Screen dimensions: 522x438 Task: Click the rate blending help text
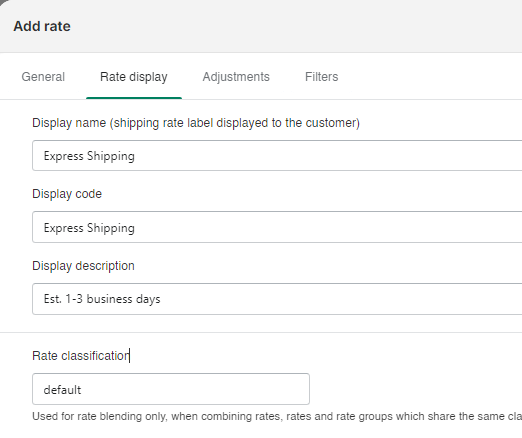tap(277, 416)
